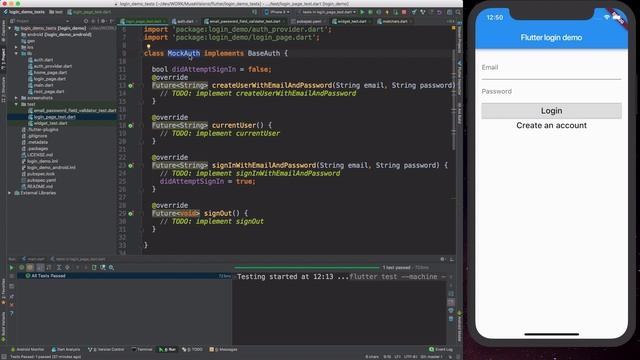Open the Version Control tool window
This screenshot has width=640, height=360.
106,350
